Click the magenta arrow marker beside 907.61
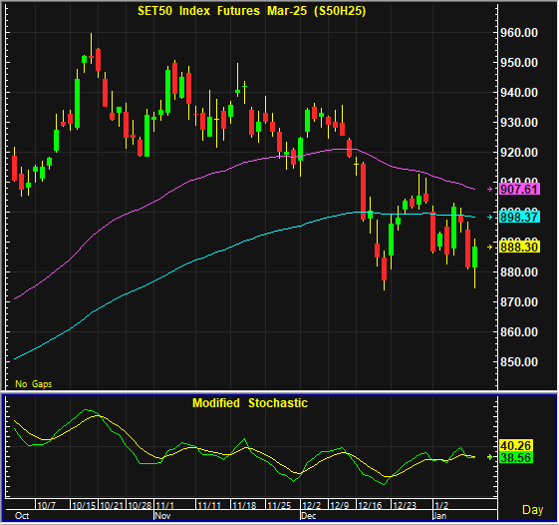Image resolution: width=559 pixels, height=525 pixels. tap(490, 189)
